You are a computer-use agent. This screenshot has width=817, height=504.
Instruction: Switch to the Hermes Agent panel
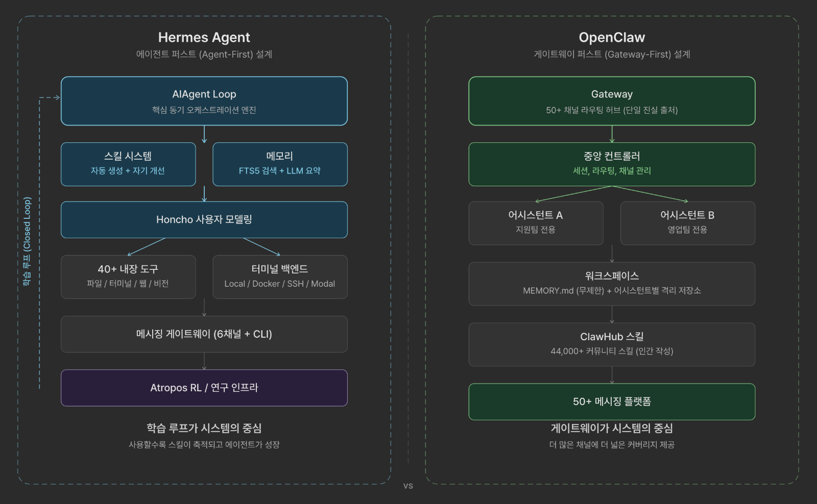coord(204,37)
